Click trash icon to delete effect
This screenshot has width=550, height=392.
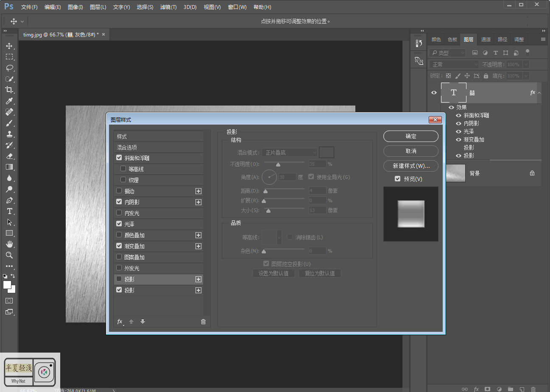point(203,322)
